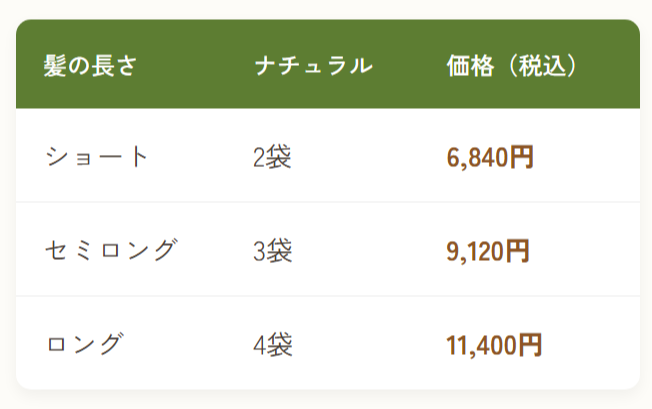Click the ナチュラル column header
Viewport: 652px width, 409px height.
[x=314, y=66]
